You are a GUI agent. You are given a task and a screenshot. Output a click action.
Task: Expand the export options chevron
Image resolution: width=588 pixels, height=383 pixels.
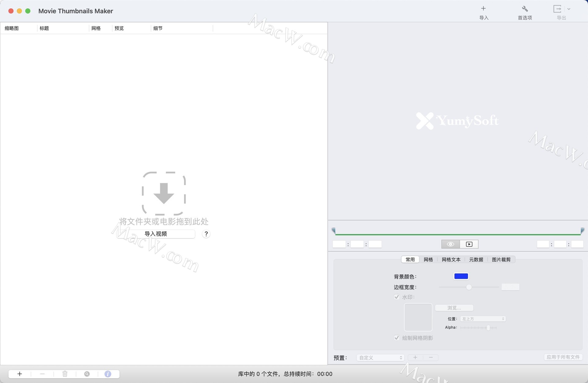pyautogui.click(x=569, y=9)
